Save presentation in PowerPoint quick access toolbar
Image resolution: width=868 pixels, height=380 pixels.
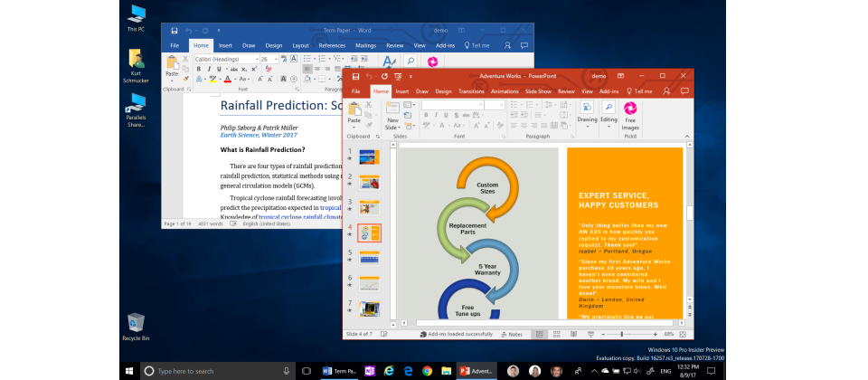click(x=355, y=76)
